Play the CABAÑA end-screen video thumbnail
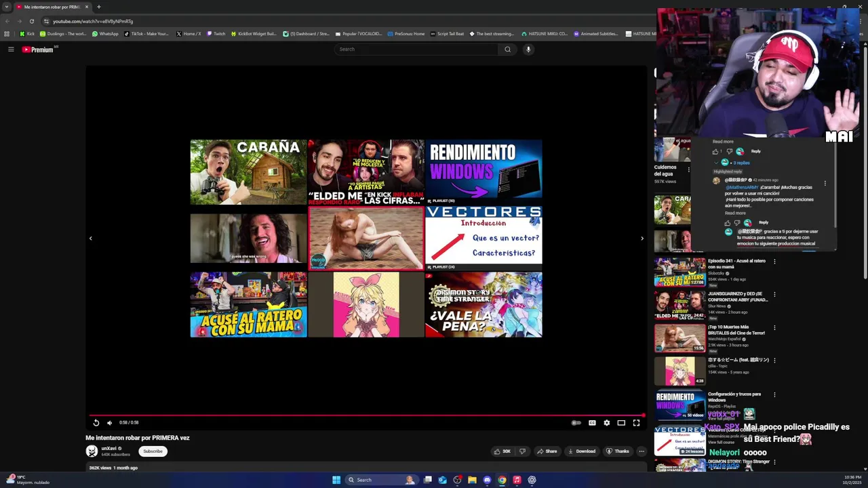This screenshot has height=488, width=868. coord(248,172)
